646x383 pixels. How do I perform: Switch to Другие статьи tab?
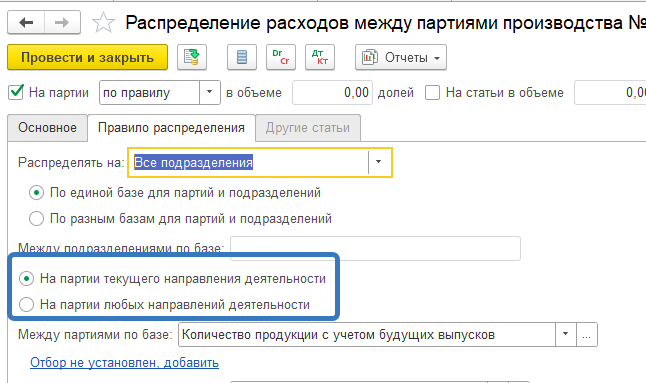308,128
